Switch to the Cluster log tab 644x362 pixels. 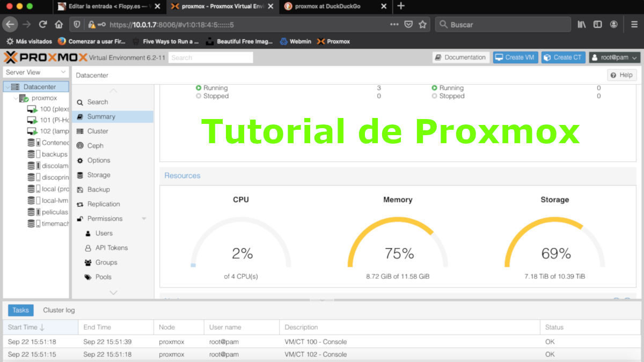[x=58, y=310]
